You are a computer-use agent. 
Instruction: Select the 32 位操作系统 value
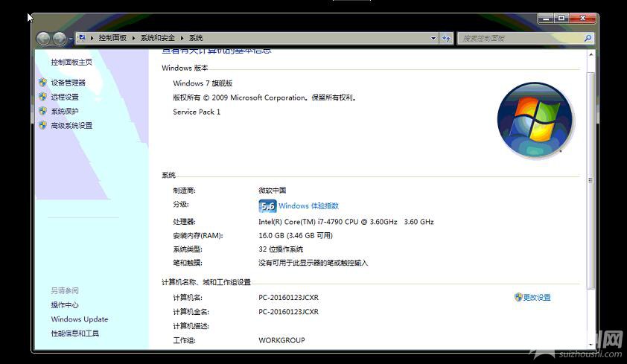tap(281, 249)
